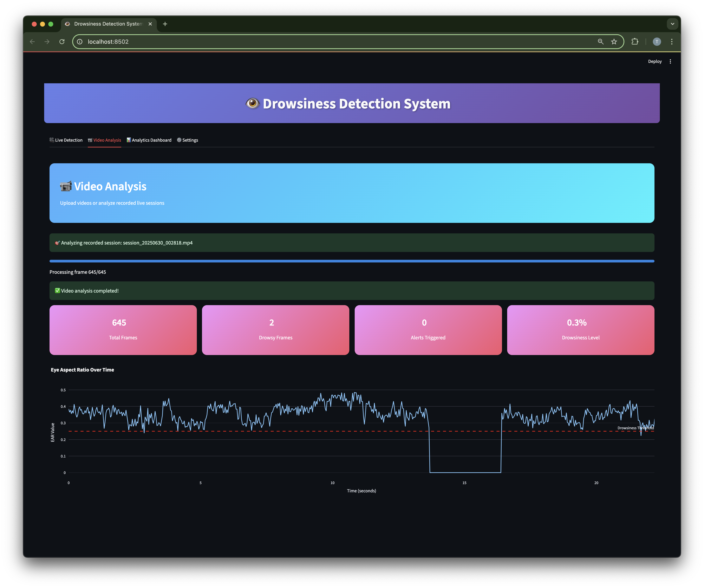The height and width of the screenshot is (588, 704).
Task: Open the Analytics Dashboard tab
Action: click(x=149, y=140)
